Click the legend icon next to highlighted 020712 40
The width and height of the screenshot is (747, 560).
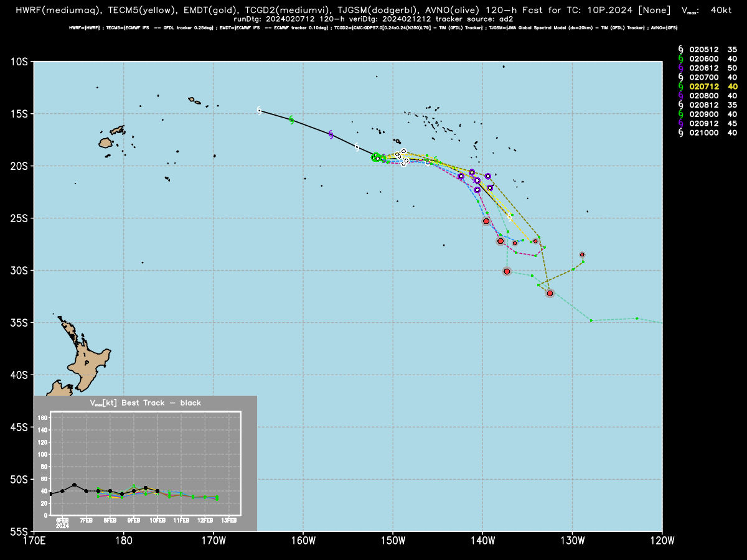click(680, 86)
